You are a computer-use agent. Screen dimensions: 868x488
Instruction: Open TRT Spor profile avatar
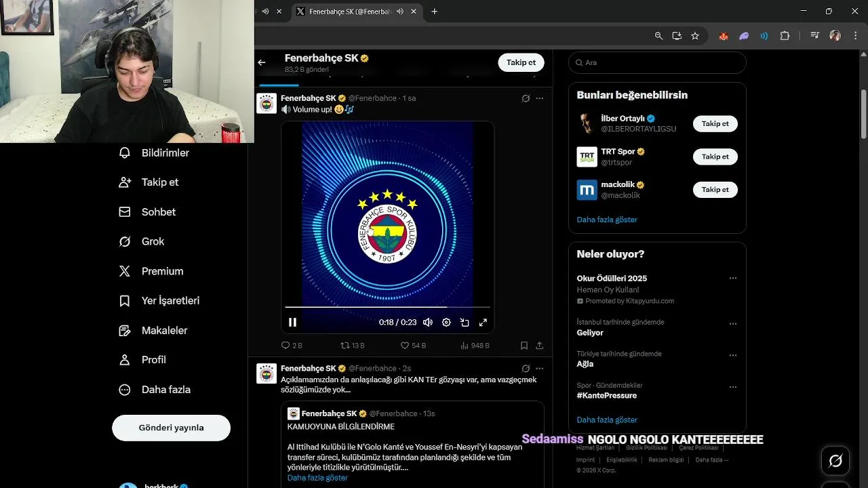(x=587, y=157)
